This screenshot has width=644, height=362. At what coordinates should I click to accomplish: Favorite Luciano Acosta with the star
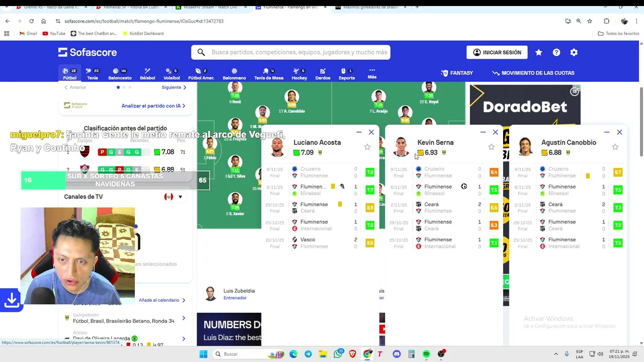pyautogui.click(x=367, y=147)
